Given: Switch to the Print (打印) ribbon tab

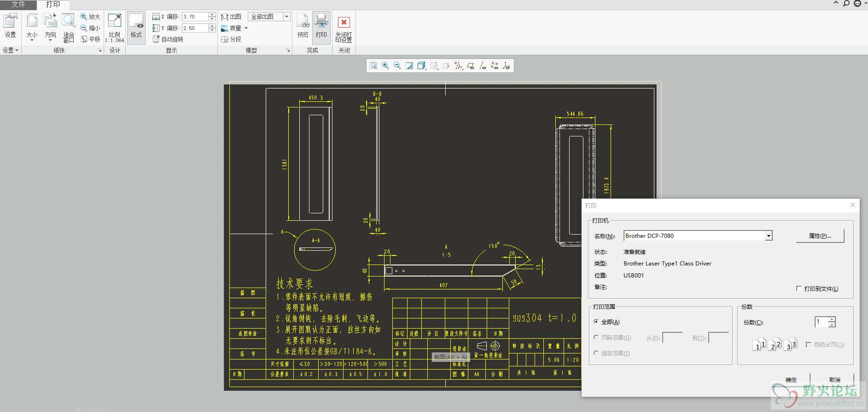Looking at the screenshot, I should [x=53, y=5].
